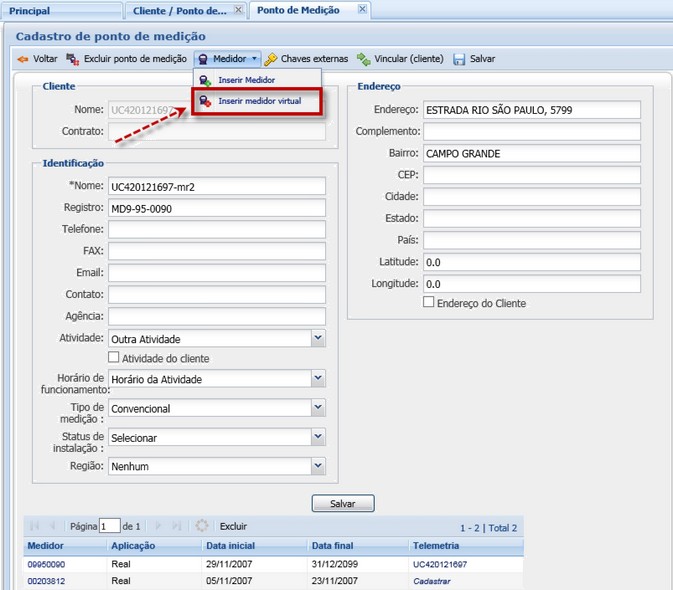Click the Voltar back arrow icon
The height and width of the screenshot is (590, 673).
[x=22, y=59]
